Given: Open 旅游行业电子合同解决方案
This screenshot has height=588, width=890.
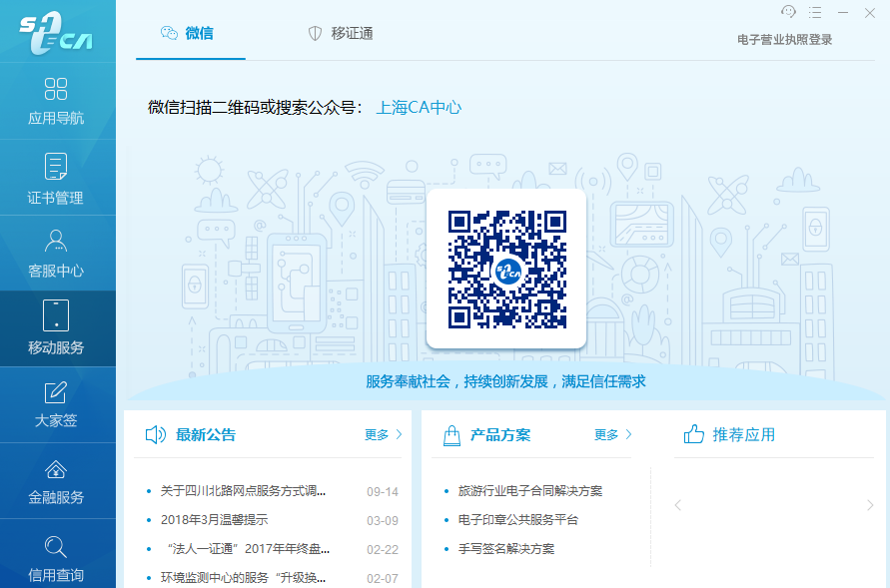Looking at the screenshot, I should [529, 491].
